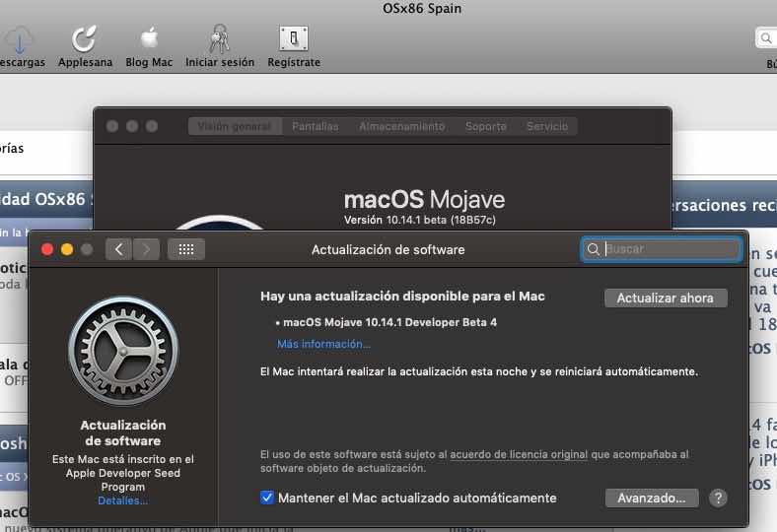The height and width of the screenshot is (532, 777).
Task: Click the Regístrate switch icon
Action: pos(294,38)
